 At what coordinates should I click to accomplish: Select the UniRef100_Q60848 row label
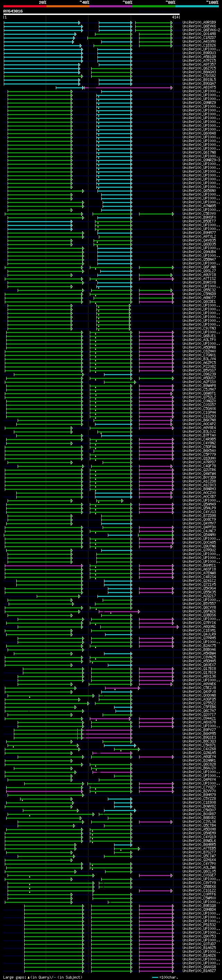tap(199, 133)
